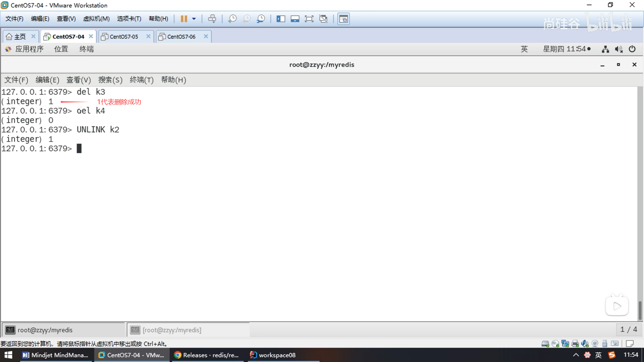Switch to [root@zzyy:/myredis] taskbar window
The width and height of the screenshot is (644, 362).
point(172,330)
